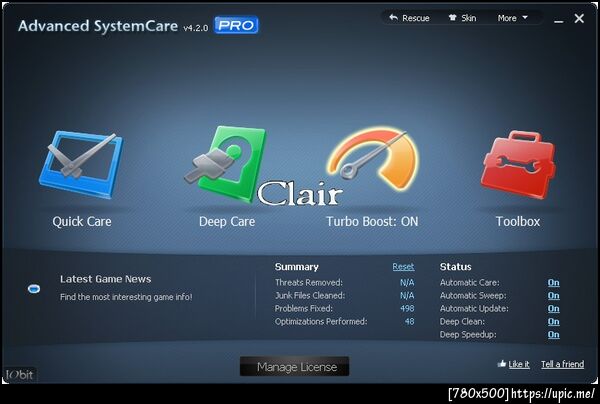Screen dimensions: 600x404
Task: Click the Manage License button
Action: click(x=294, y=367)
